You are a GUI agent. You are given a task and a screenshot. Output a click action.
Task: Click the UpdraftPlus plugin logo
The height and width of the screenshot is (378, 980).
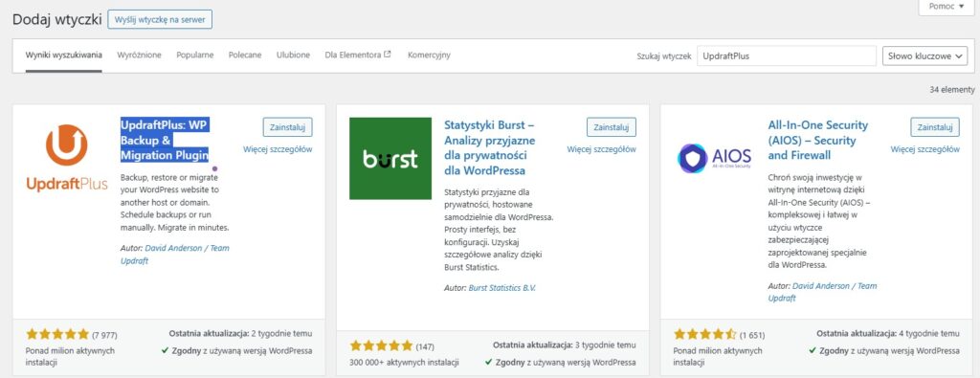pos(66,158)
